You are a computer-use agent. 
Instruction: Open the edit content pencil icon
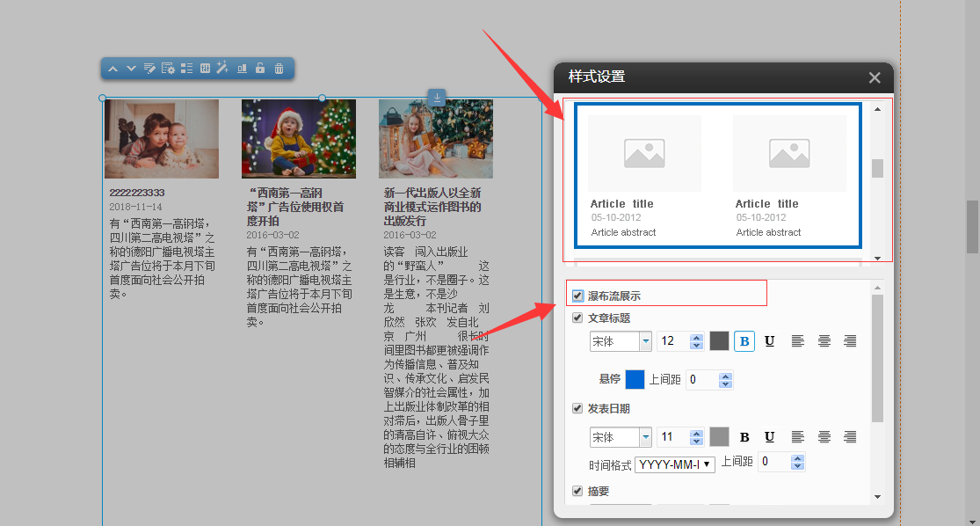point(149,69)
